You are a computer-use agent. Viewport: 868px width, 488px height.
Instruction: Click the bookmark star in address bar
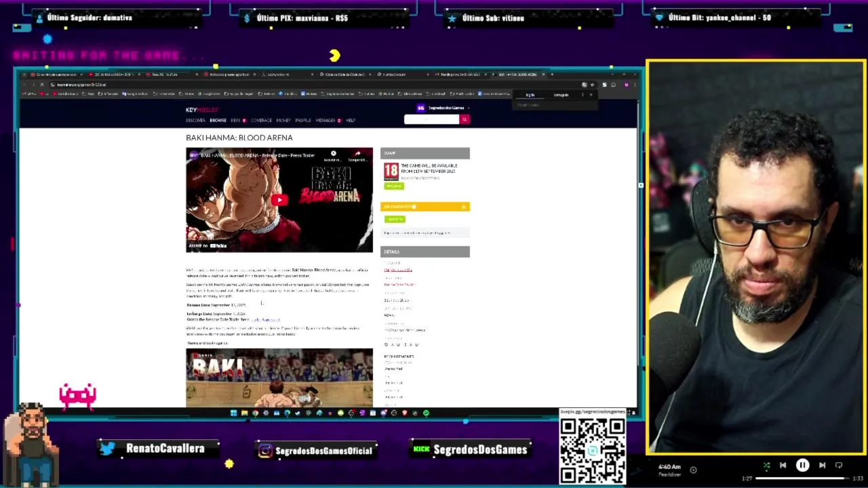[592, 85]
